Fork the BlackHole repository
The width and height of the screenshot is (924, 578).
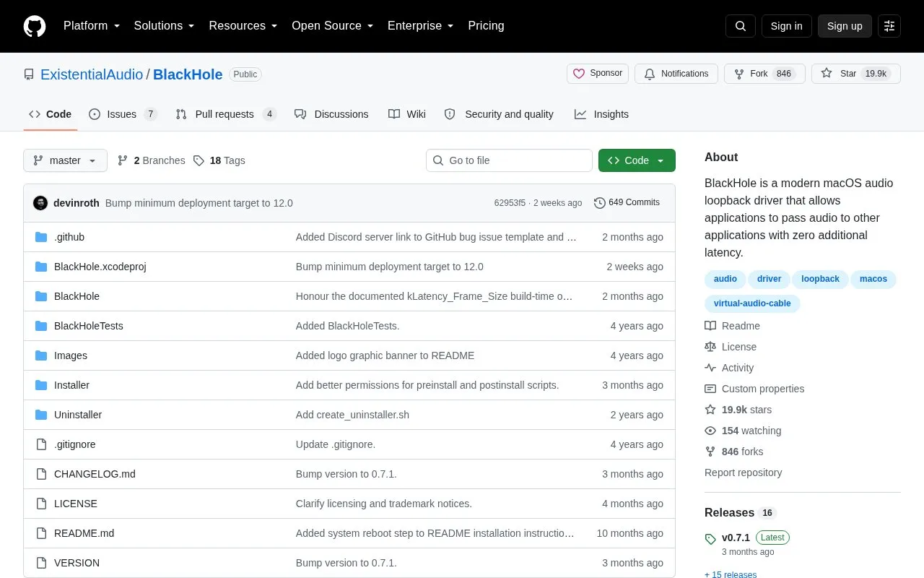pos(764,74)
